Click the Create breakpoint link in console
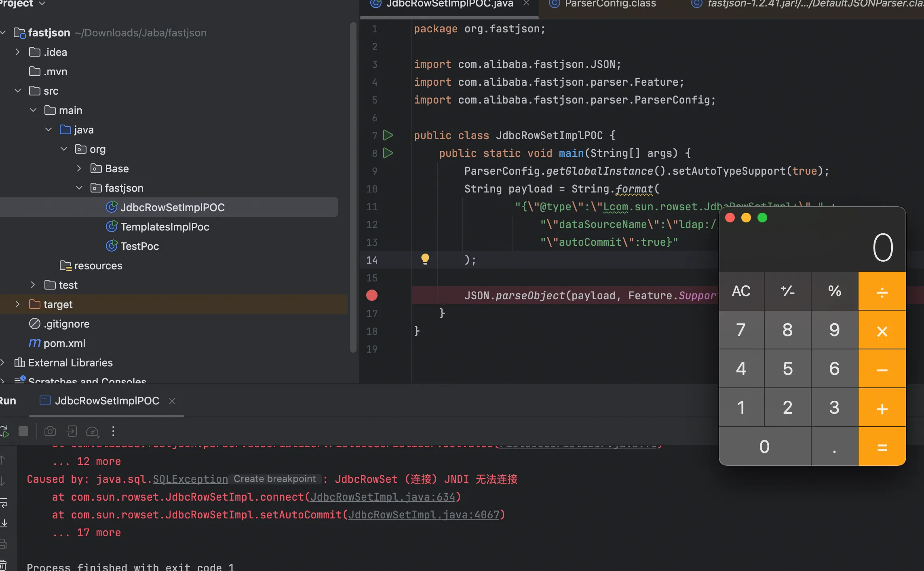 [274, 479]
